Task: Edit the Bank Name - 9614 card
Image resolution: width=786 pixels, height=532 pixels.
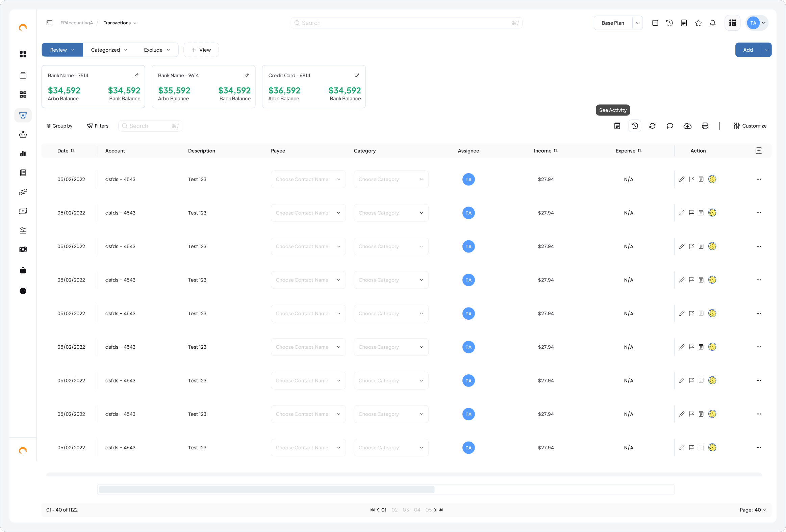Action: pyautogui.click(x=247, y=75)
